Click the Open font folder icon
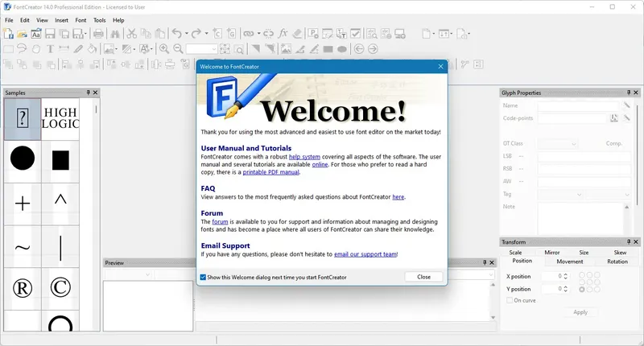This screenshot has width=644, height=346. [x=23, y=34]
